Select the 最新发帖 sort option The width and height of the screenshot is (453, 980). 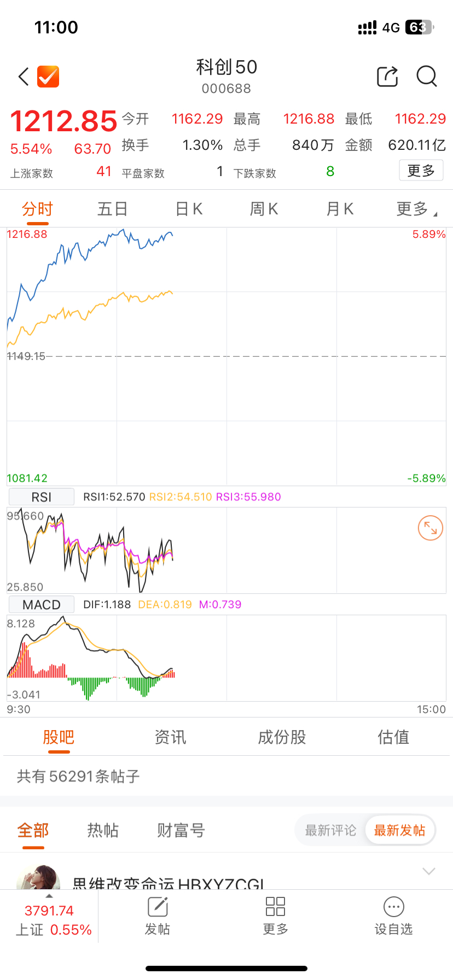pyautogui.click(x=399, y=831)
